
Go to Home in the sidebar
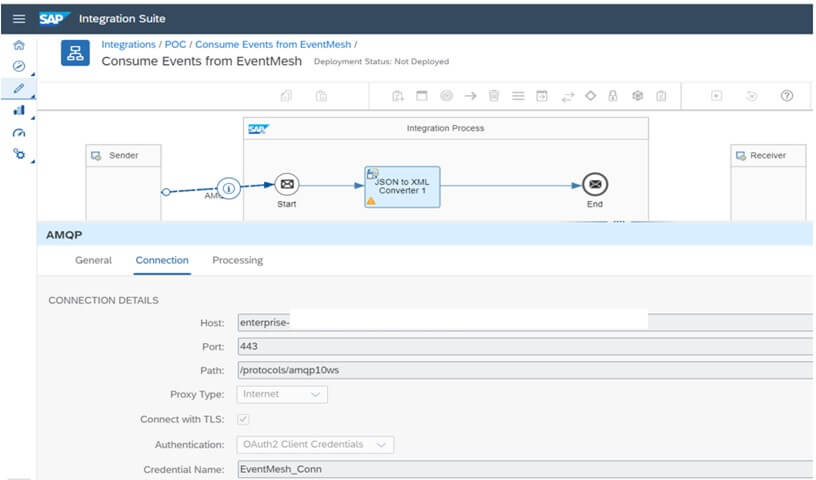point(19,45)
